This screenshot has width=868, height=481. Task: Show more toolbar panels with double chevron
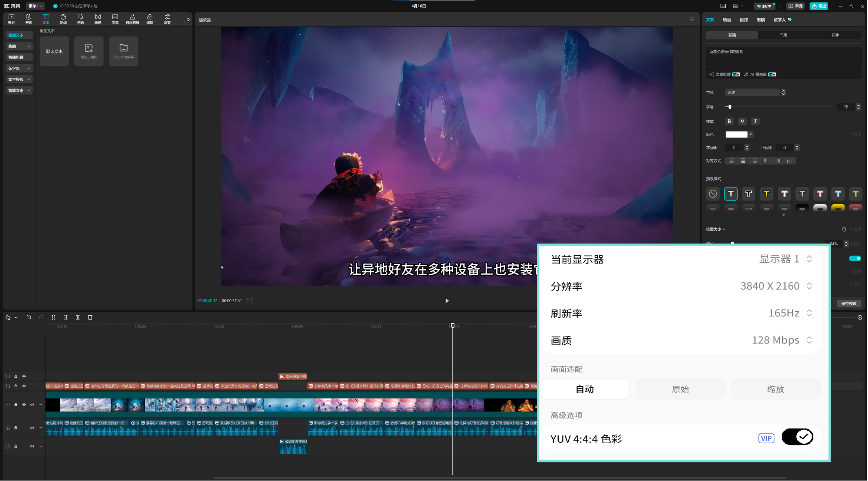pyautogui.click(x=188, y=20)
